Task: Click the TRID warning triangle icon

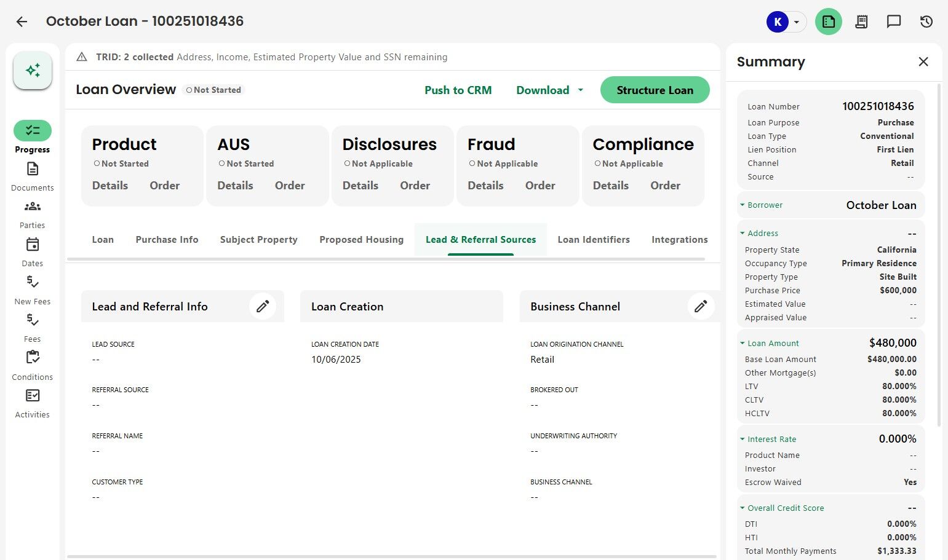Action: click(x=81, y=57)
